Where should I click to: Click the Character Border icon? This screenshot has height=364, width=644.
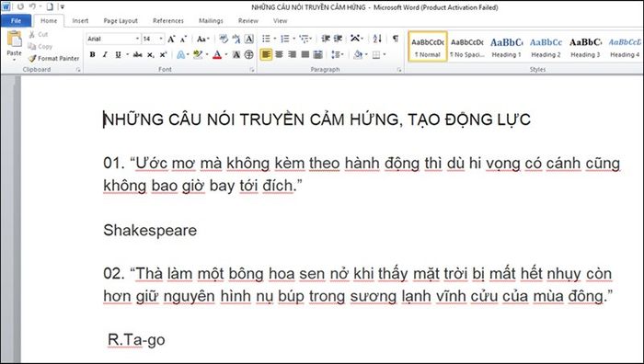pyautogui.click(x=249, y=39)
